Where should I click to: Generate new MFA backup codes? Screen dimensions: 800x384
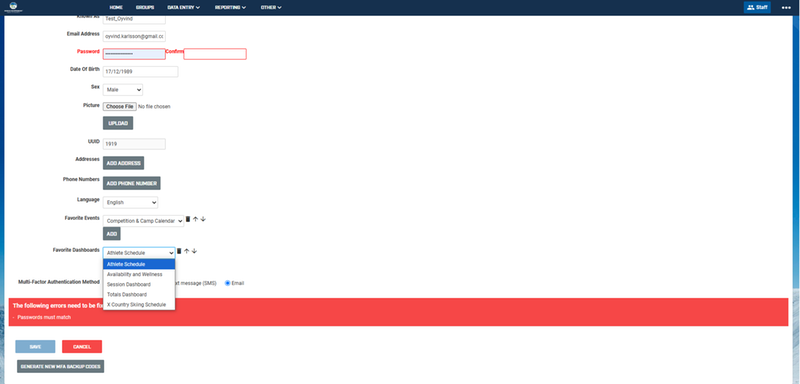point(60,367)
